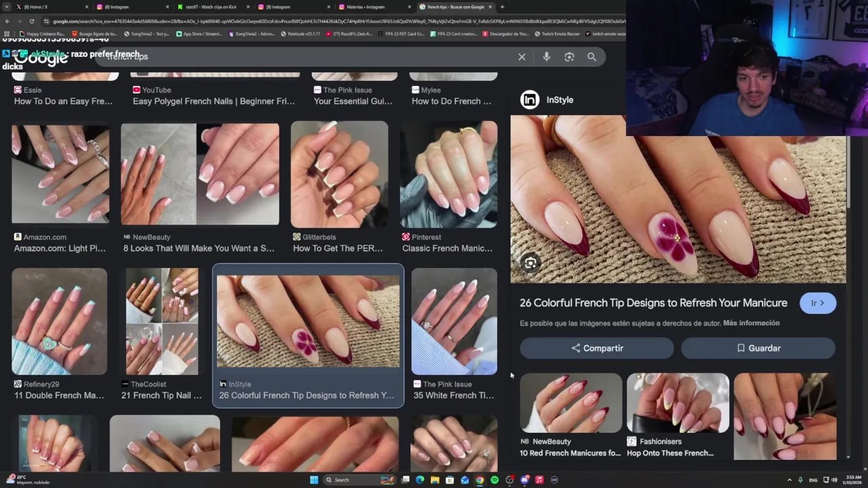The height and width of the screenshot is (488, 868).
Task: Open the OBS icon on the taskbar
Action: pos(509,480)
